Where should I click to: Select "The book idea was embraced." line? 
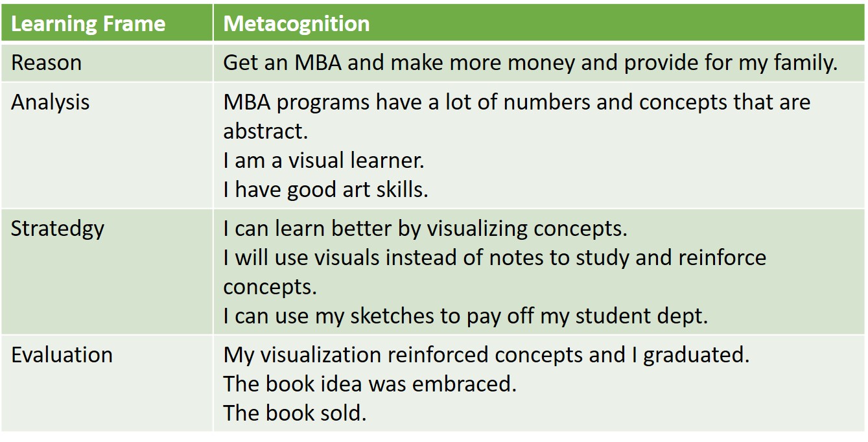tap(369, 384)
